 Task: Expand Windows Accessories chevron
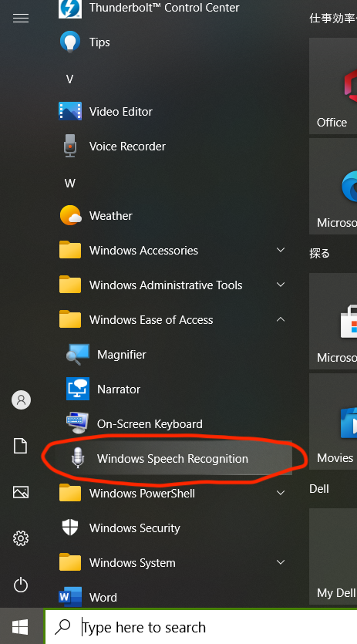point(281,250)
